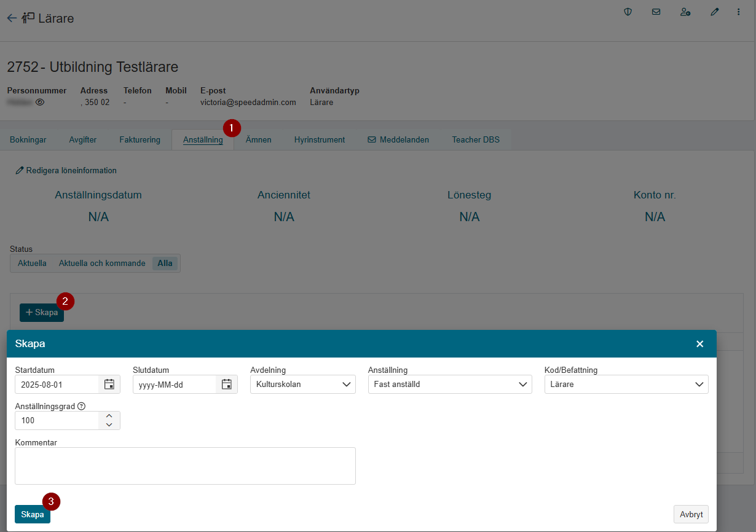Click the Lärare teacher icon in header
The image size is (756, 532).
[x=28, y=18]
